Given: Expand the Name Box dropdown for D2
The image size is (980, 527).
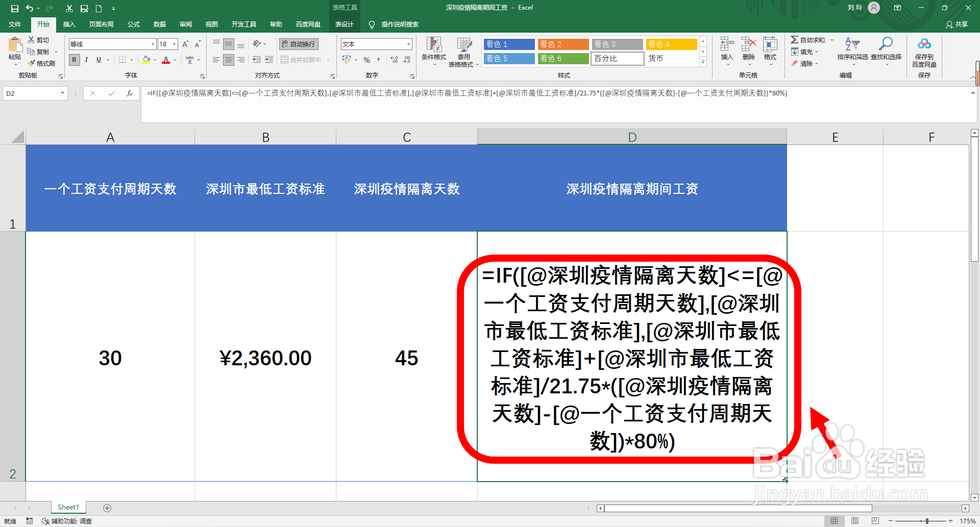Looking at the screenshot, I should (62, 93).
